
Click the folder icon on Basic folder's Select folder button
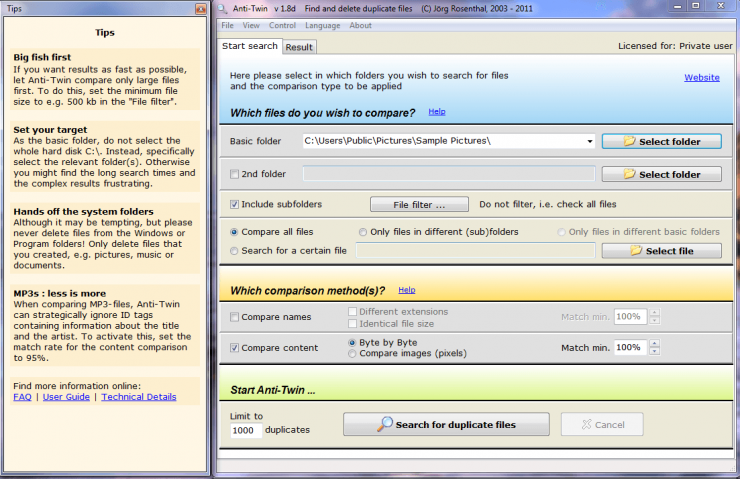629,141
